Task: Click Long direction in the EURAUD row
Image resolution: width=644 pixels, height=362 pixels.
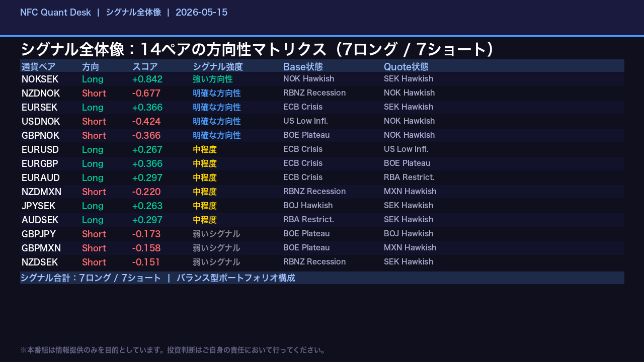Action: pyautogui.click(x=93, y=177)
